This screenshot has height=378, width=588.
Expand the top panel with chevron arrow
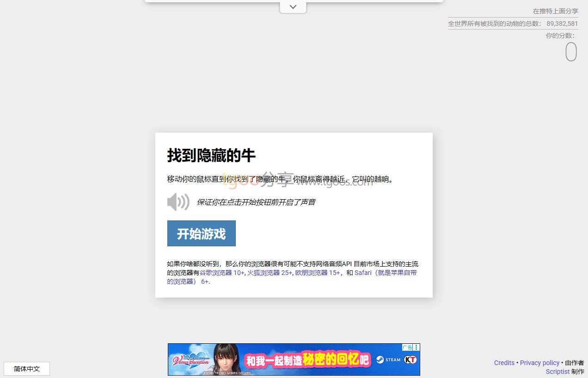click(x=293, y=7)
